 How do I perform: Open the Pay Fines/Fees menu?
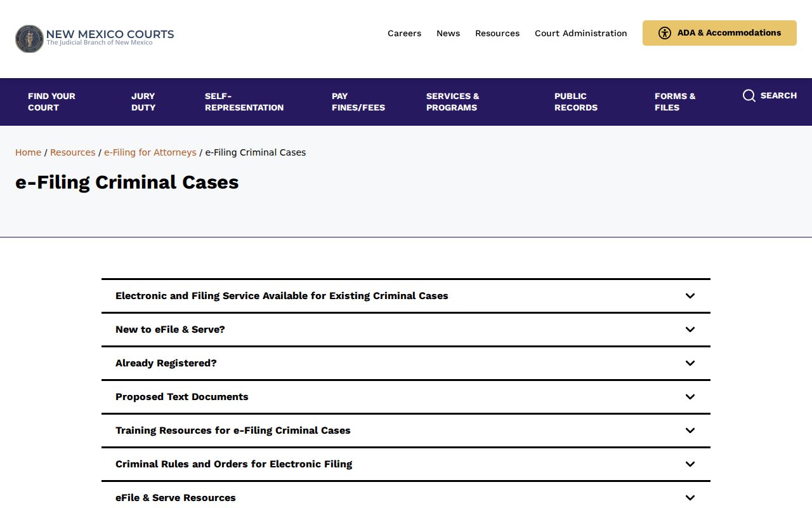tap(358, 102)
